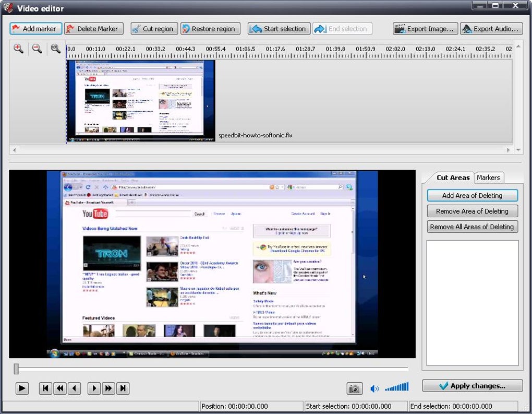This screenshot has height=414, width=532.
Task: Click the Position status field
Action: (251, 406)
